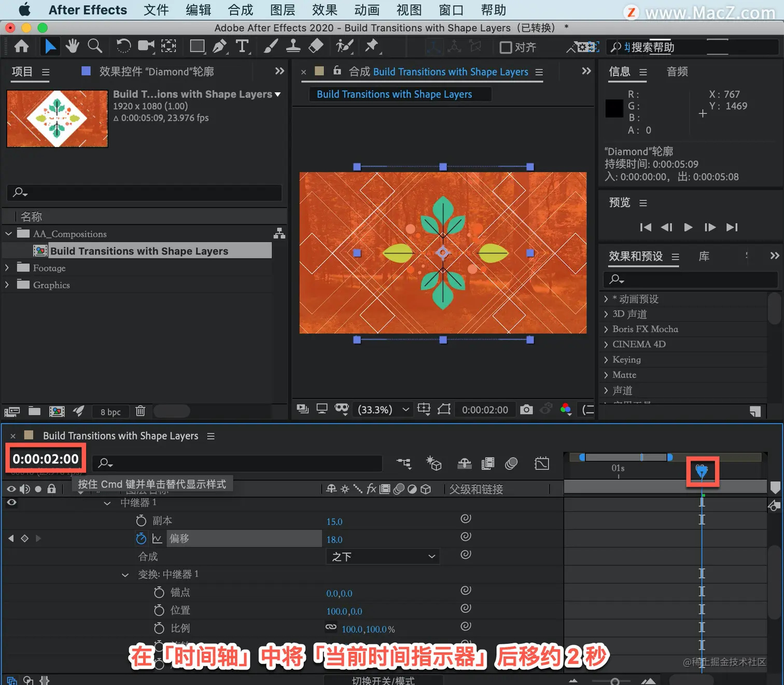Viewport: 784px width, 685px height.
Task: Enable the 对齐 snapping checkbox
Action: click(506, 47)
